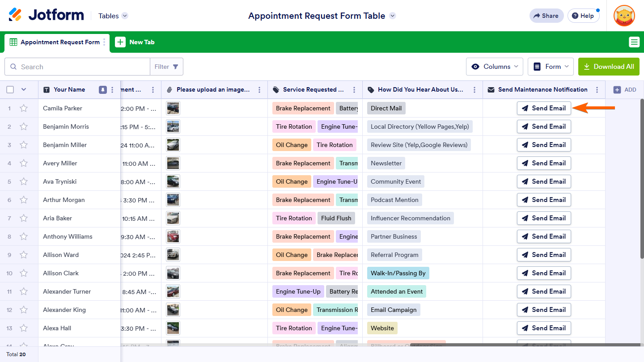This screenshot has height=362, width=644.
Task: Expand the row selection chevron in header
Action: tap(24, 89)
